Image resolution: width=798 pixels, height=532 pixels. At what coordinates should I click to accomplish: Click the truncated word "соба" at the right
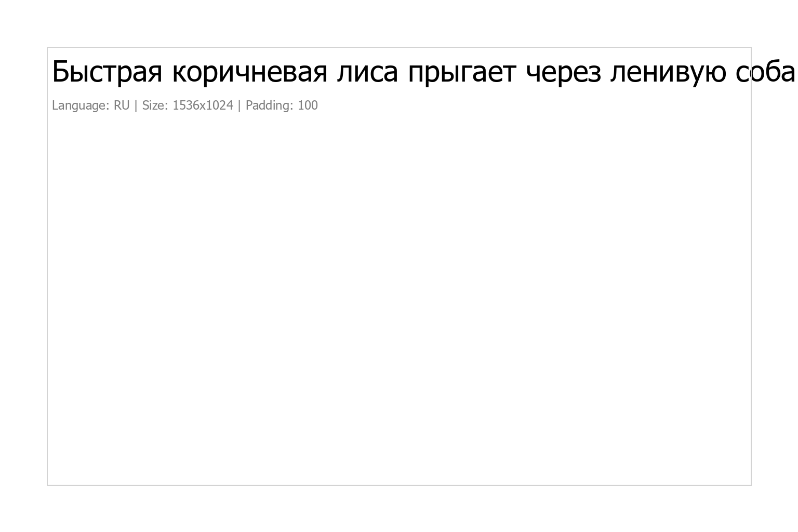(765, 72)
